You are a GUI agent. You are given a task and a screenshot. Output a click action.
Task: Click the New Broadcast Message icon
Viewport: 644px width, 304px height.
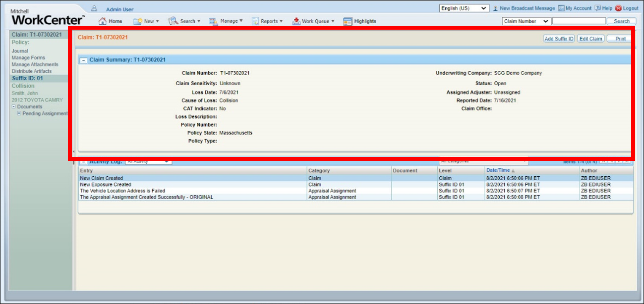coord(495,8)
